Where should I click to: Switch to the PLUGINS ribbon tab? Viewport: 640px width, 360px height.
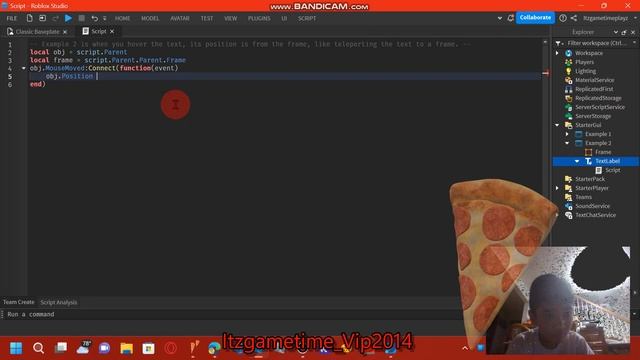(259, 18)
